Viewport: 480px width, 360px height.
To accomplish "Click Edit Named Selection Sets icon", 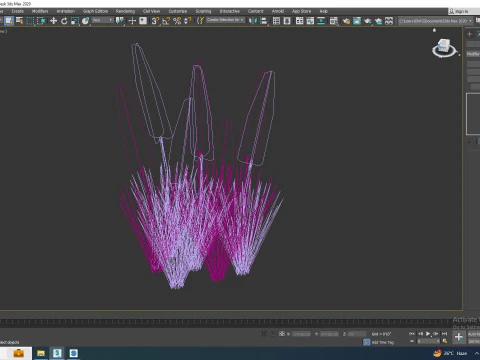I will point(200,21).
